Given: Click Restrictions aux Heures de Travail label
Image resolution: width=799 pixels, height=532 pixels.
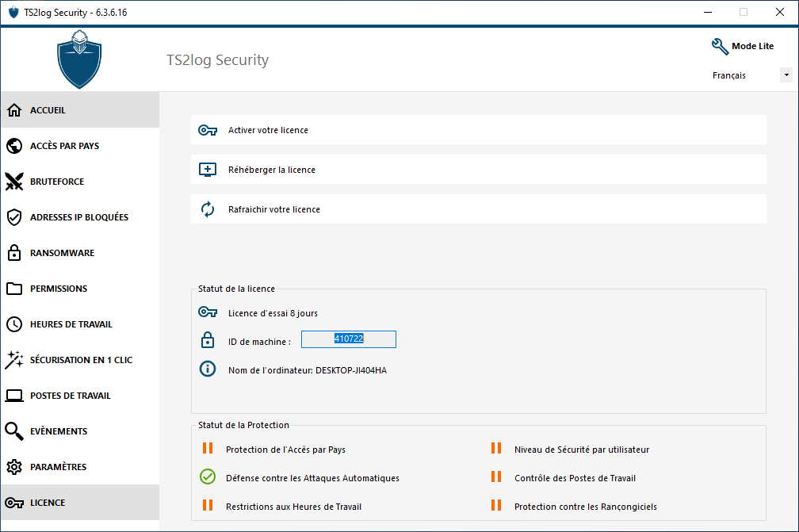Looking at the screenshot, I should point(293,507).
